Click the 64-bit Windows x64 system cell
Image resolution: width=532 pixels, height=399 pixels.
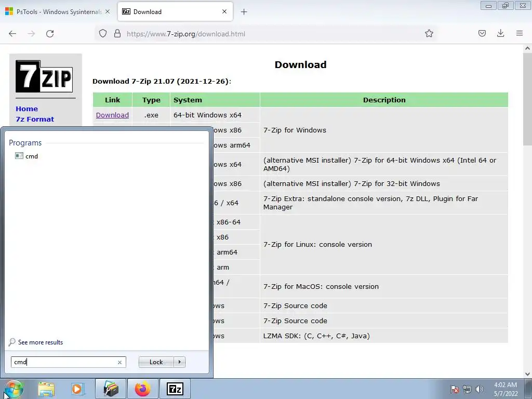coord(215,115)
